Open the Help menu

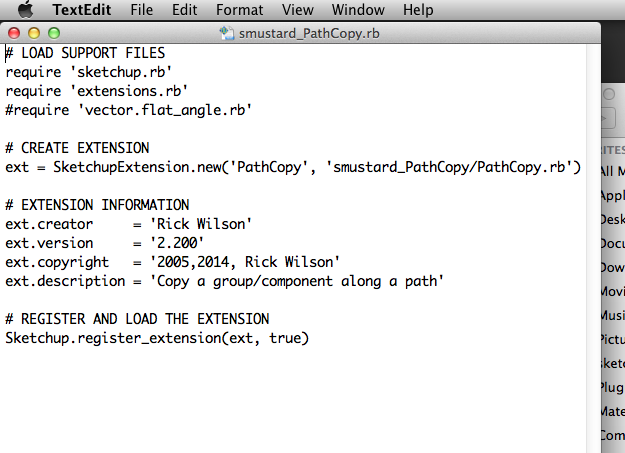[418, 10]
